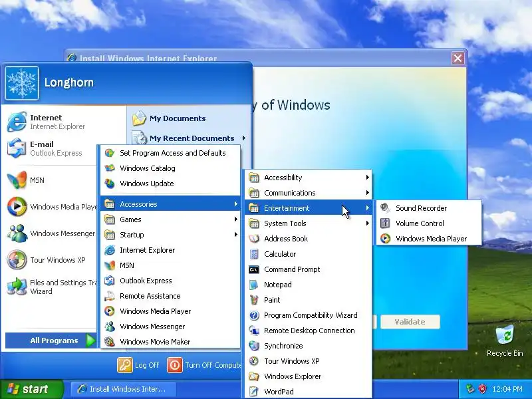Launch Notepad from Accessories
This screenshot has width=532, height=399.
point(309,285)
